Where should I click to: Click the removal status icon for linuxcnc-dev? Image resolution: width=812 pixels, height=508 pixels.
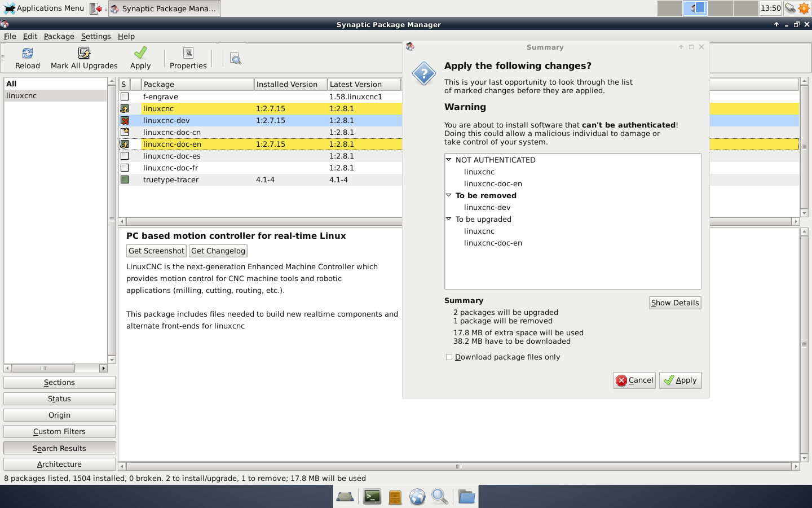tap(125, 120)
